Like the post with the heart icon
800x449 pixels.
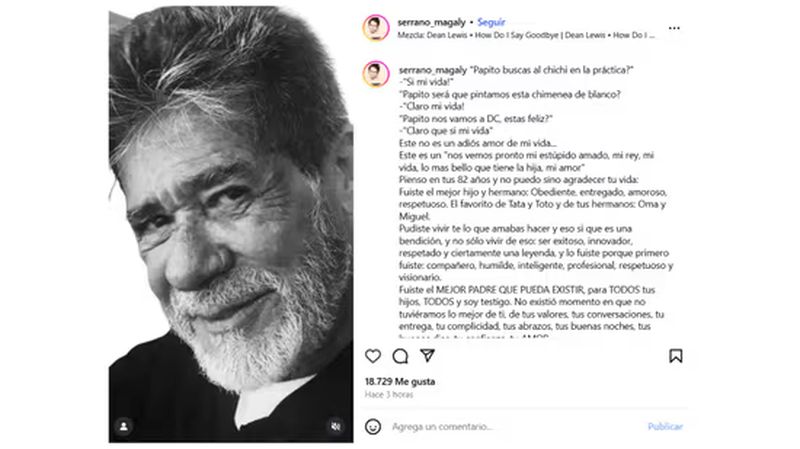click(373, 356)
